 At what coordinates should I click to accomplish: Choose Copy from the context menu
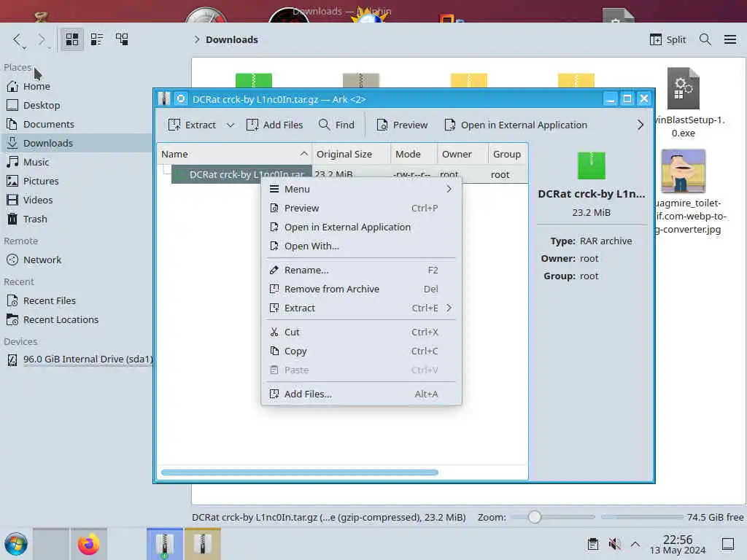(361, 351)
